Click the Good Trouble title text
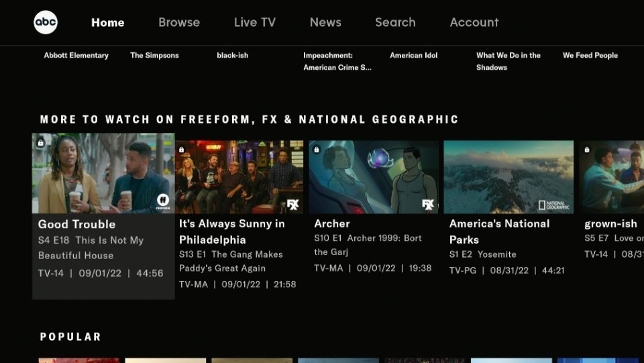644x363 pixels. point(76,224)
